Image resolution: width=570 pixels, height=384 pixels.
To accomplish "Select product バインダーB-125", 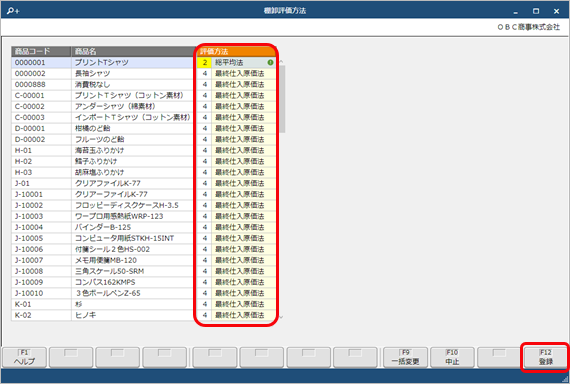I will (x=103, y=227).
